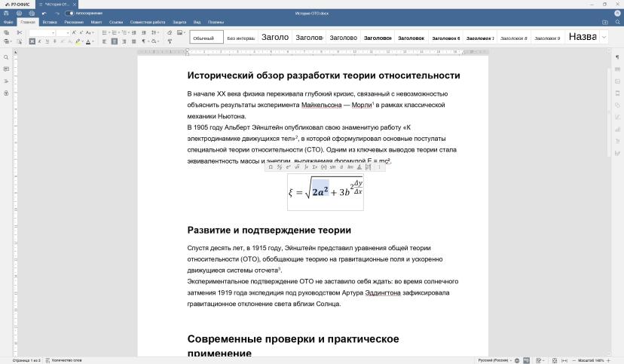624x364 pixels.
Task: Apply the Без интервала style
Action: coord(240,37)
